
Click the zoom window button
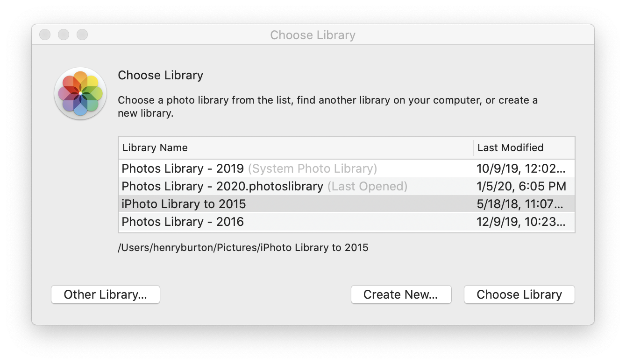(82, 35)
